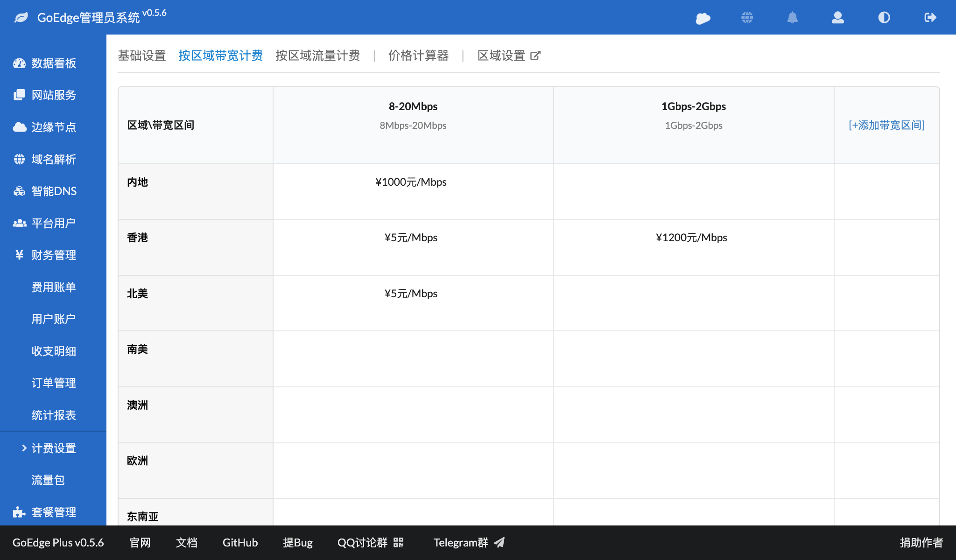Click empty 内地 1Gbps-2Gbps price cell
Image resolution: width=956 pixels, height=560 pixels.
point(694,191)
